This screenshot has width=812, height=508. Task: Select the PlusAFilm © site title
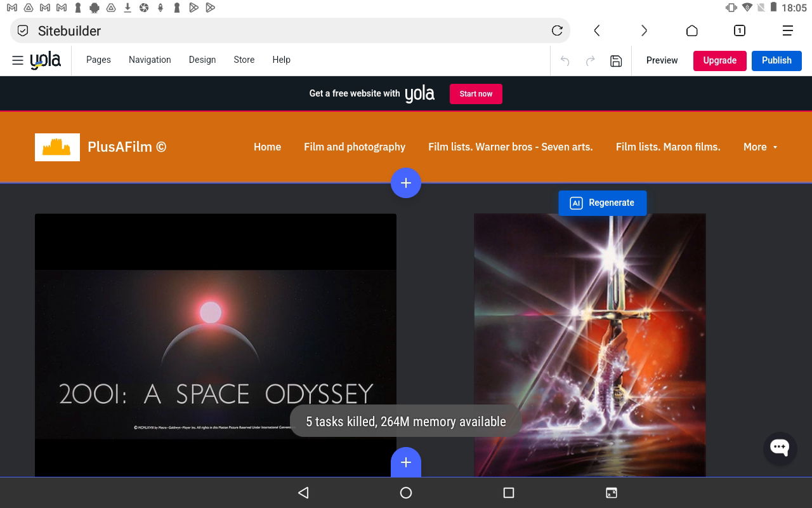(127, 147)
